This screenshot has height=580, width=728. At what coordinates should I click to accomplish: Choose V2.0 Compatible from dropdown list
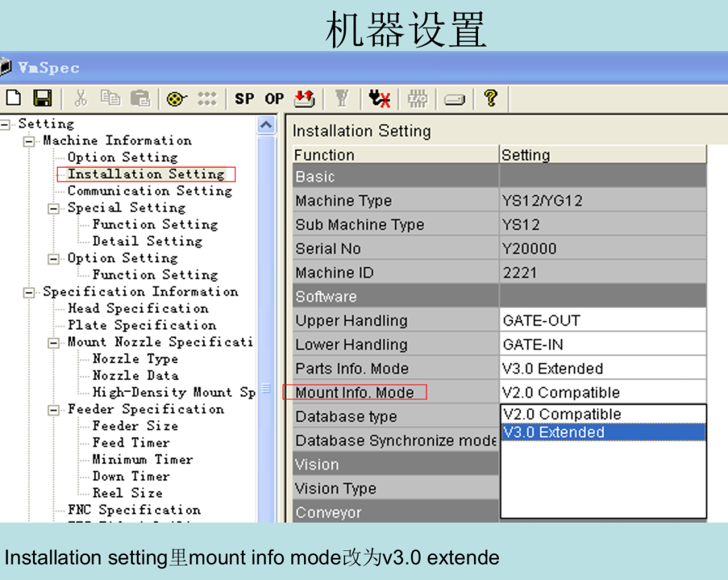pos(603,414)
